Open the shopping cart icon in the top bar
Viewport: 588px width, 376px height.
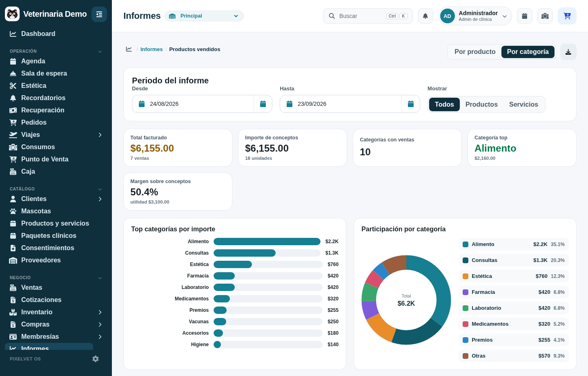click(x=567, y=16)
